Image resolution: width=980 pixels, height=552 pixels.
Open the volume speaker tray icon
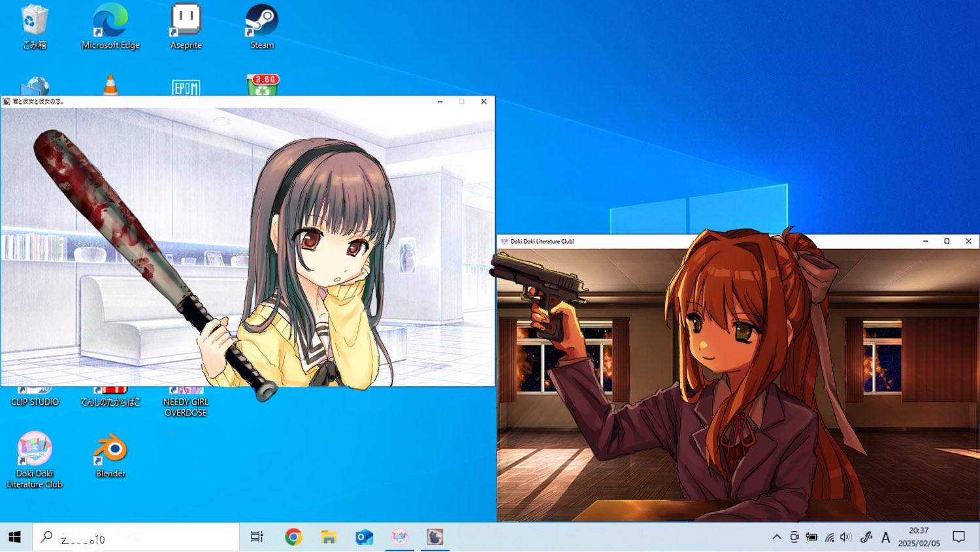(846, 537)
